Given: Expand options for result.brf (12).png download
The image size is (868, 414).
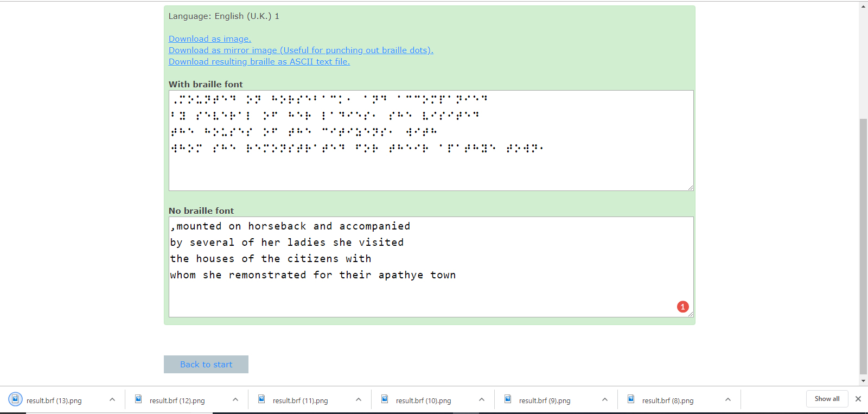Looking at the screenshot, I should point(235,400).
